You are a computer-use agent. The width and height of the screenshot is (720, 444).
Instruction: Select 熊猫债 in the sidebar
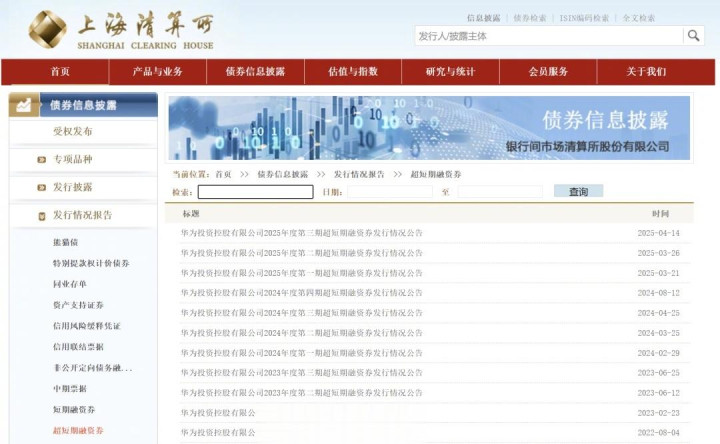(65, 242)
